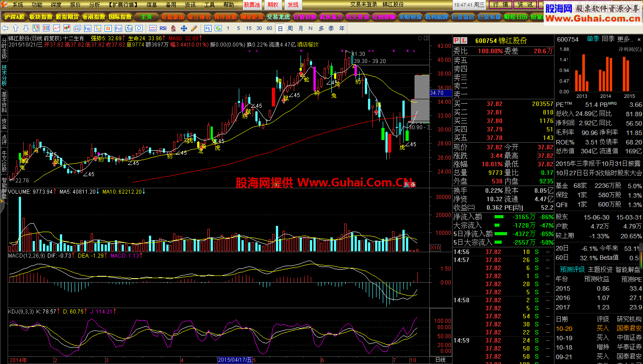The height and width of the screenshot is (364, 643).
Task: Switch to the 股票池 tab
Action: pos(252,4)
